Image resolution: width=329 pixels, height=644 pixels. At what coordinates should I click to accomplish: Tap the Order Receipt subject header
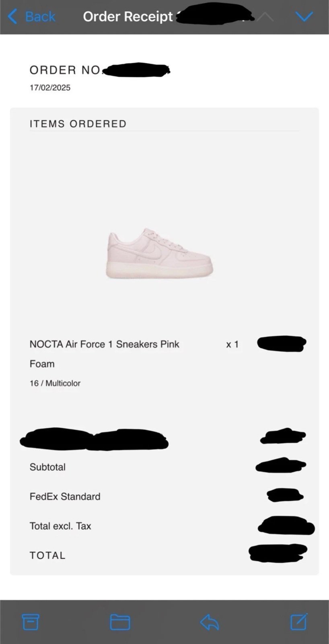click(128, 17)
